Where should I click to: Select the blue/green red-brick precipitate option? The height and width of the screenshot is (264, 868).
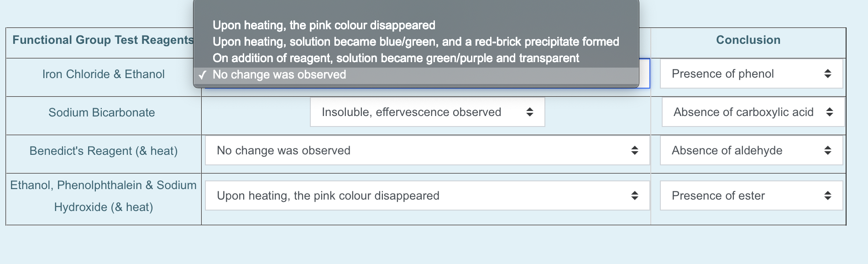[416, 42]
